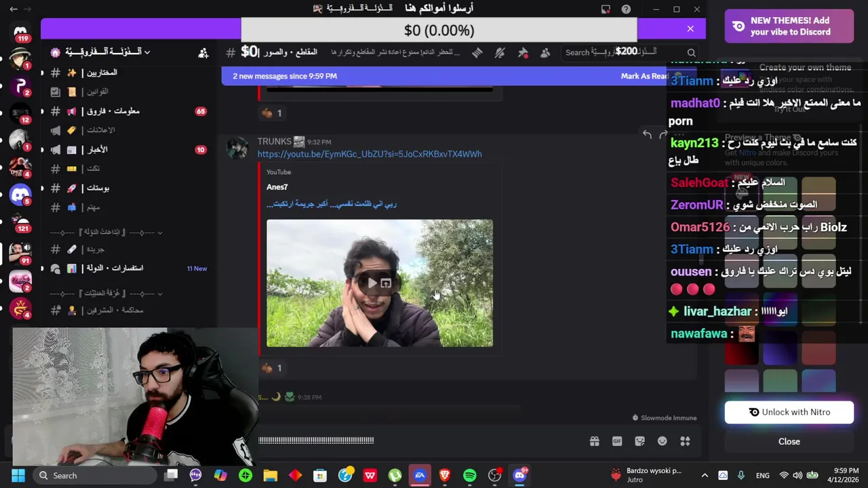Show hidden icons tray chevron
Viewport: 868px width, 488px height.
coord(705,475)
